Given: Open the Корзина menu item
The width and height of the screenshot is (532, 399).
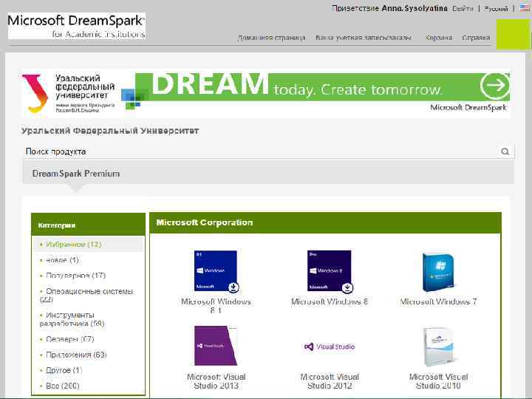Looking at the screenshot, I should pyautogui.click(x=439, y=38).
